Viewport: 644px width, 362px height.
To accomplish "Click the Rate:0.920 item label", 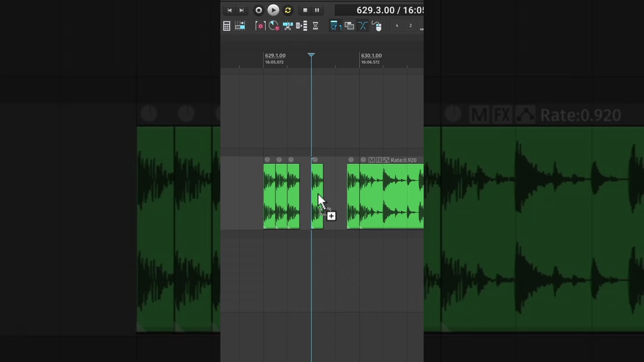I will click(x=404, y=160).
